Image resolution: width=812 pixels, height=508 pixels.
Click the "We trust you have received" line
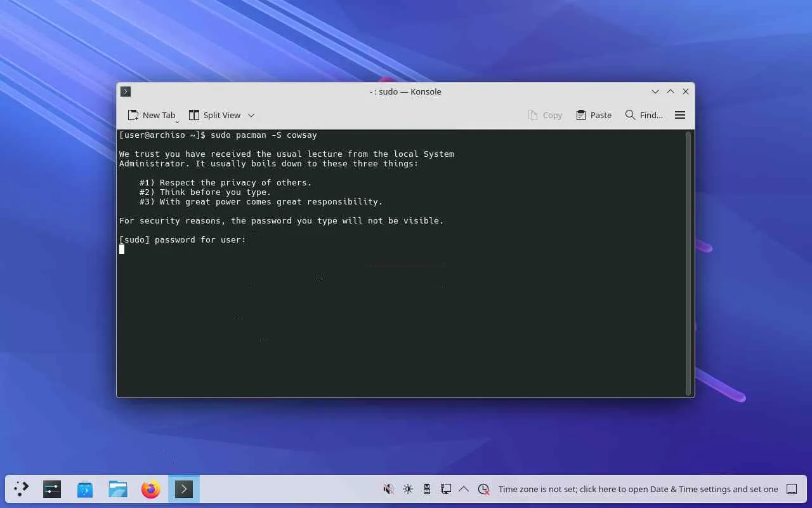pyautogui.click(x=287, y=154)
